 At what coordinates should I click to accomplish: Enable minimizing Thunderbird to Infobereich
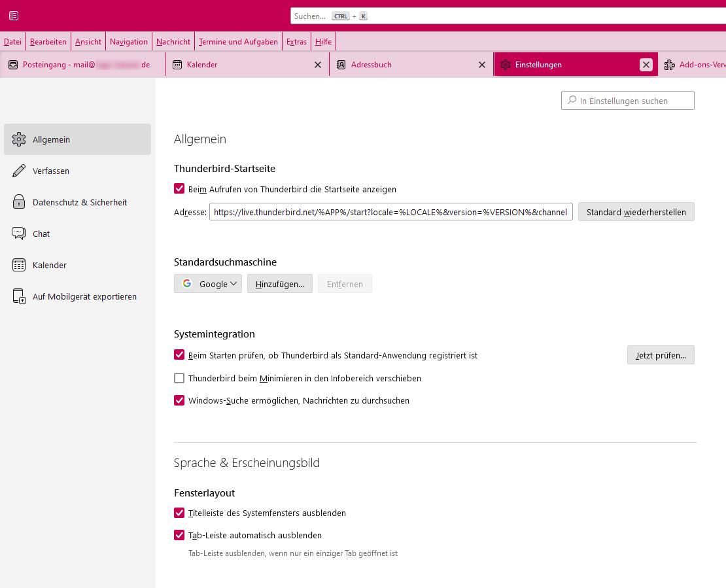point(179,378)
